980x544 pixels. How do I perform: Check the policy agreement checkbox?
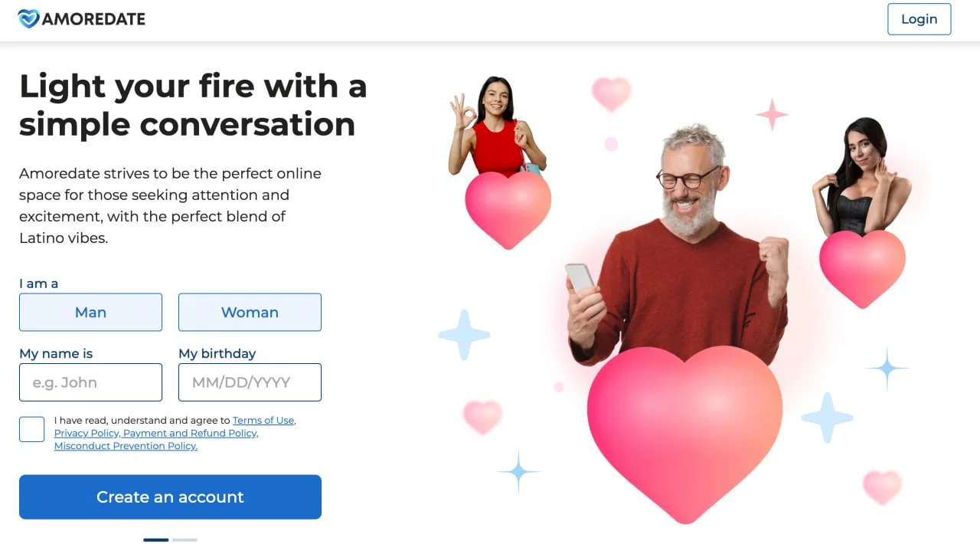[32, 429]
